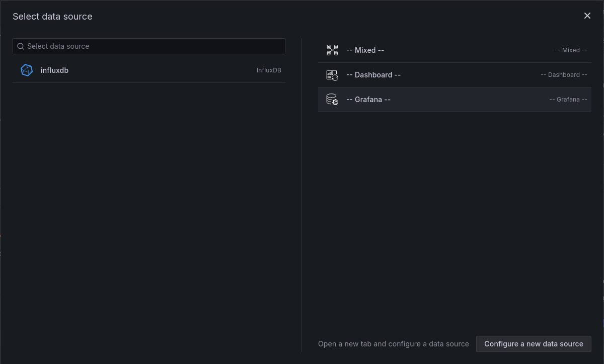The height and width of the screenshot is (364, 604).
Task: Click the InfluxDB logo icon
Action: (27, 70)
